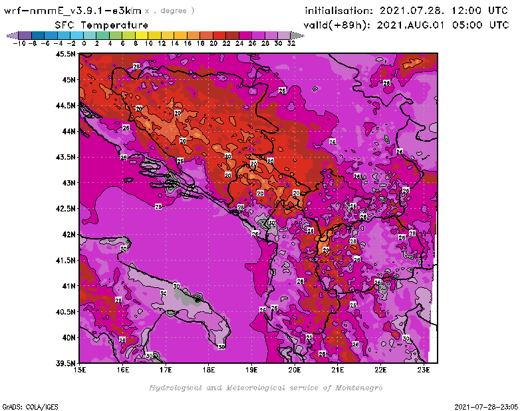Image resolution: width=532 pixels, height=411 pixels.
Task: Click the grey above-32 arrow on legend
Action: (297, 35)
